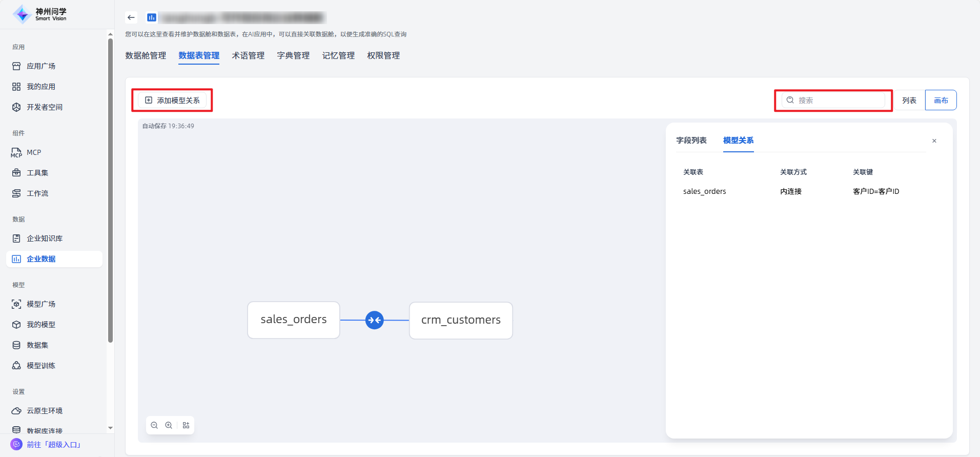This screenshot has width=980, height=457.
Task: Click 添加模型关系 button
Action: click(172, 101)
